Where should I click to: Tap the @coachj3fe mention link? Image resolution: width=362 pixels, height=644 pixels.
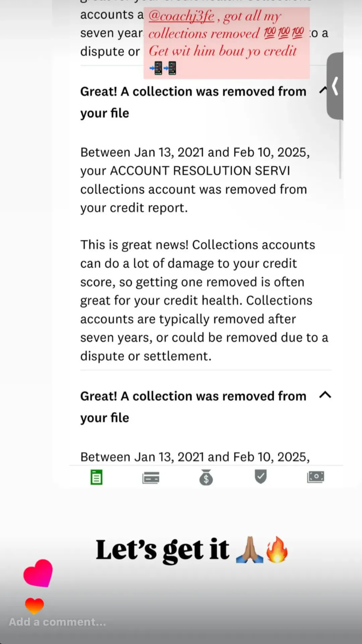(181, 16)
